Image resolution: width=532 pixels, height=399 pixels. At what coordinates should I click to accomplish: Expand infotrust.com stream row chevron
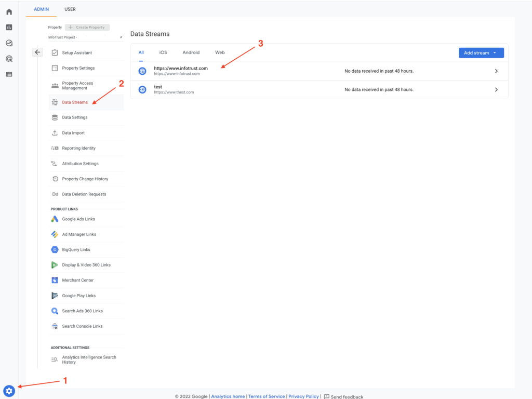[x=496, y=71]
